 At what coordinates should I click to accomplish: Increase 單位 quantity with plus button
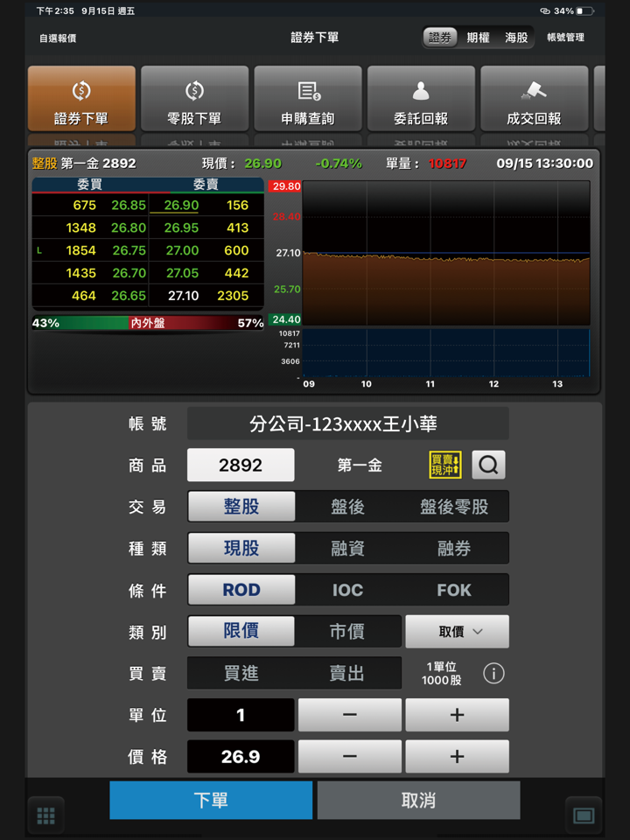click(457, 715)
